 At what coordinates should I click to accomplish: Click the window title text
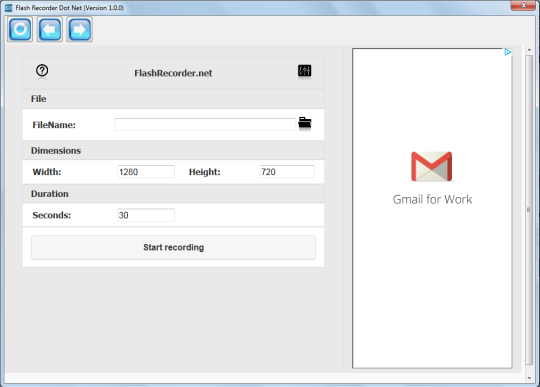[x=70, y=8]
